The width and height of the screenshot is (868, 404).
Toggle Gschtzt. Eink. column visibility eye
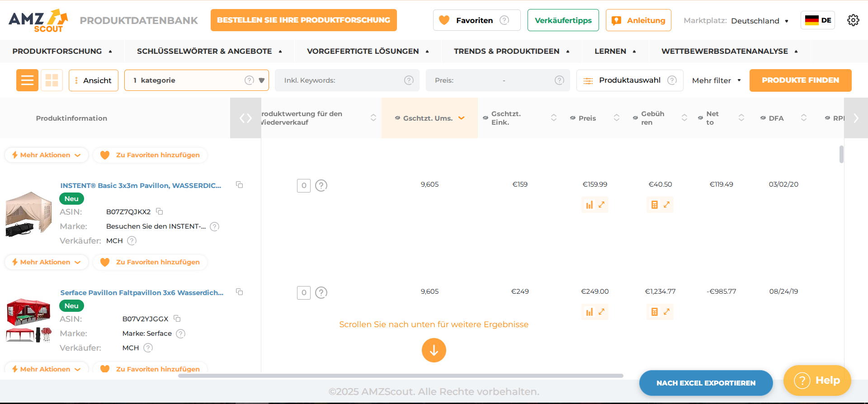[486, 118]
